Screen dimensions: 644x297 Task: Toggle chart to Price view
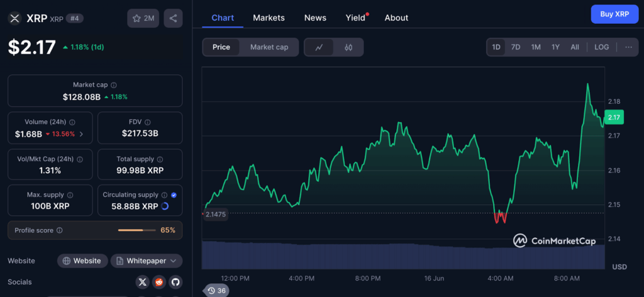pos(221,47)
